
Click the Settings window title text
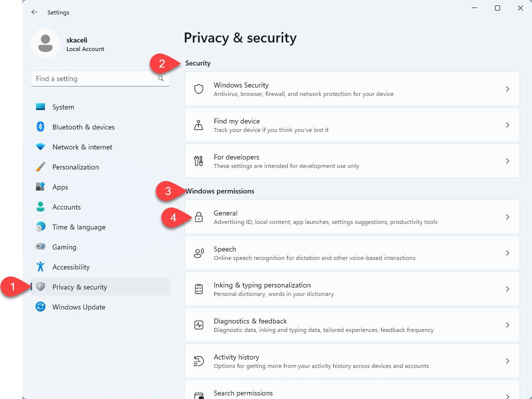click(x=58, y=12)
